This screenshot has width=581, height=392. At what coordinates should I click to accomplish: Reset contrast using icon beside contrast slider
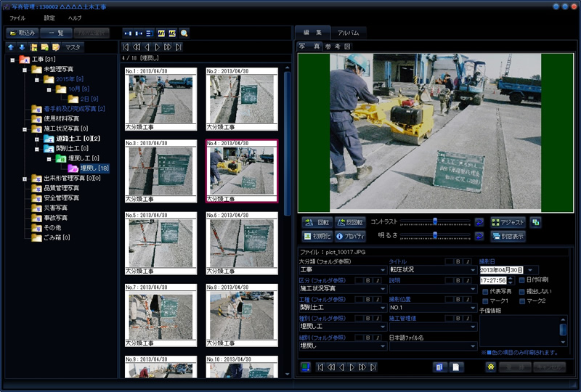[479, 222]
